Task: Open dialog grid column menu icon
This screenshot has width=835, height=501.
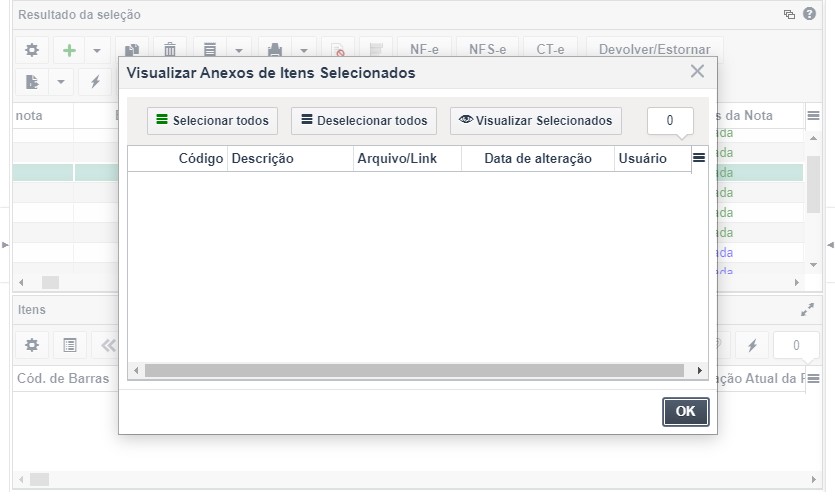Action: click(699, 158)
